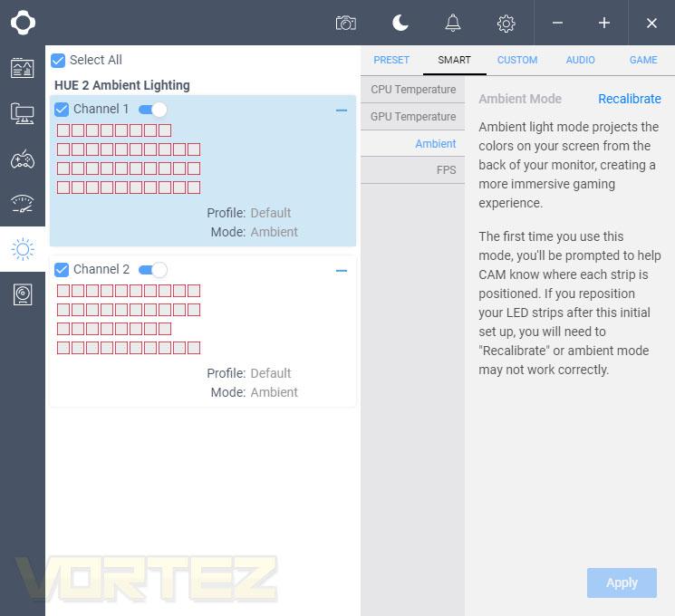This screenshot has height=616, width=675.
Task: Open settings gear in title bar
Action: pyautogui.click(x=506, y=24)
